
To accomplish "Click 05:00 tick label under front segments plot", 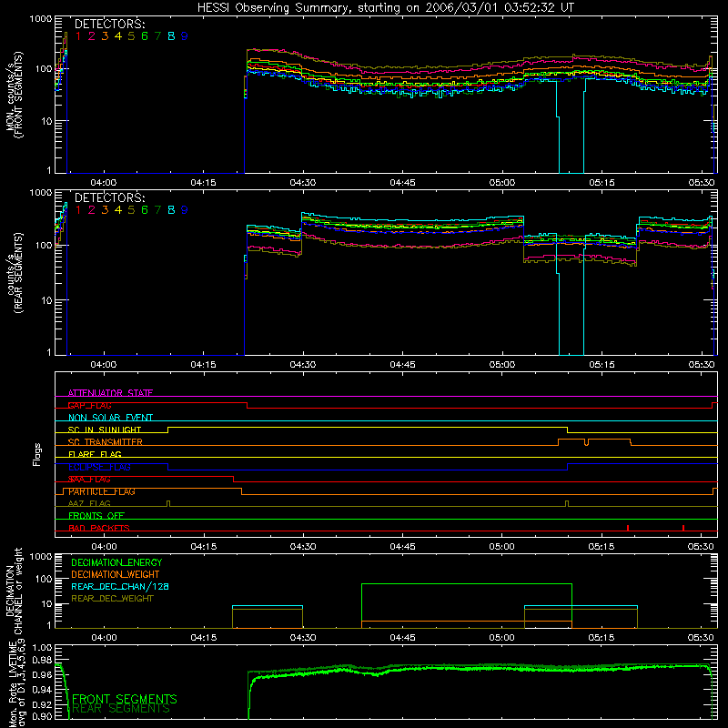I will click(x=502, y=183).
